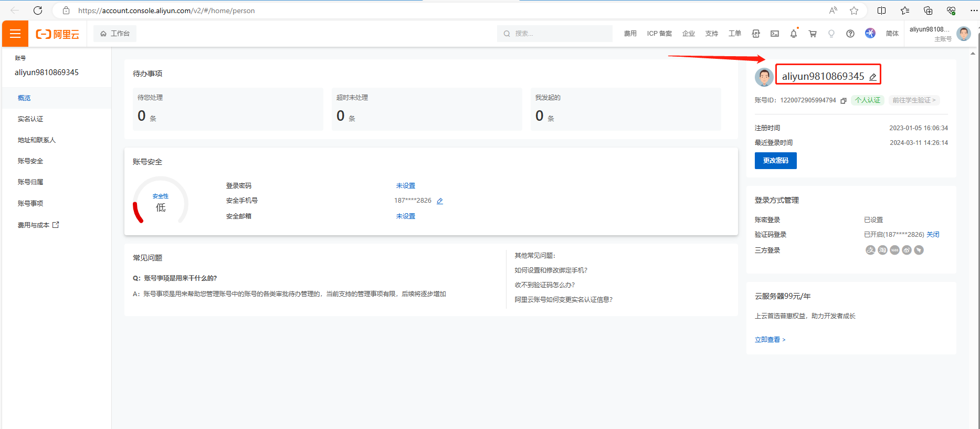The height and width of the screenshot is (429, 980).
Task: Click the edit pencil beside account name aliyun9810869345
Action: [872, 77]
